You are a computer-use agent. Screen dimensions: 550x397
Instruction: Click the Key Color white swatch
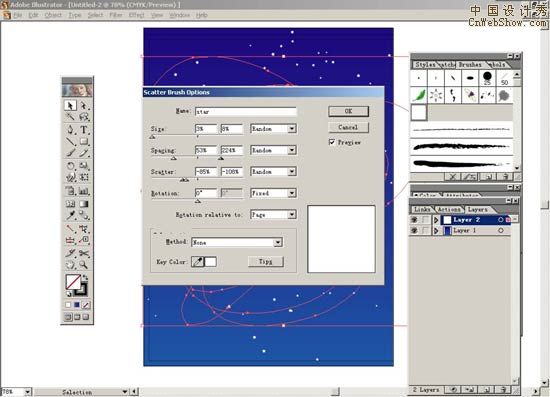(210, 262)
